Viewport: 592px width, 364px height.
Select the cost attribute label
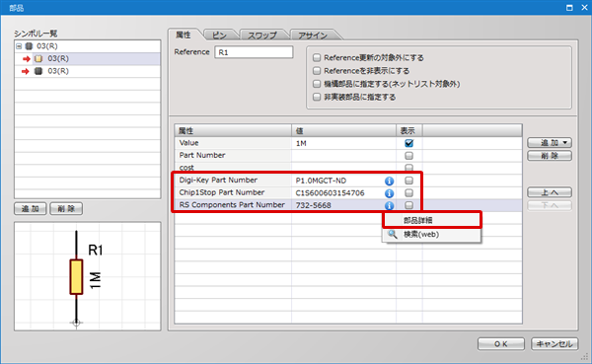pos(186,168)
